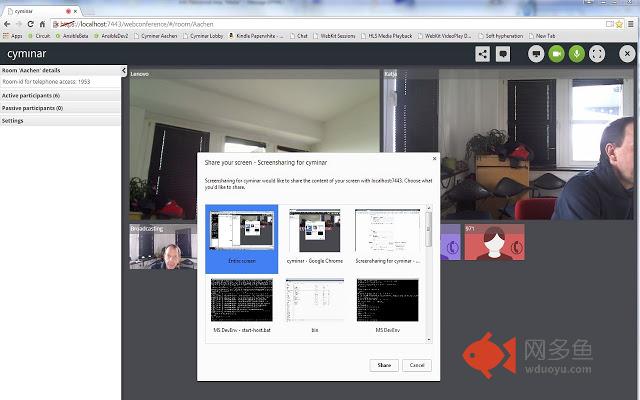Go to browser home icon
The width and height of the screenshot is (640, 400).
42,24
